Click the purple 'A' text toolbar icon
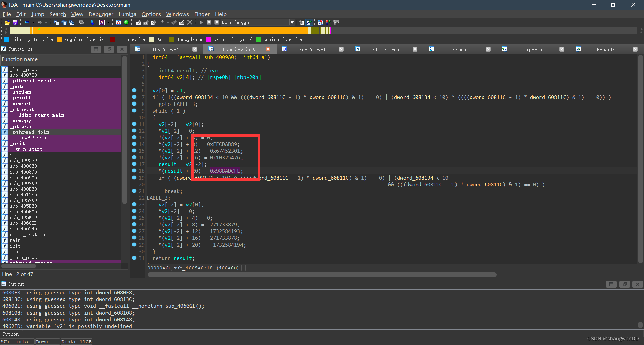This screenshot has height=345, width=644. pos(102,22)
